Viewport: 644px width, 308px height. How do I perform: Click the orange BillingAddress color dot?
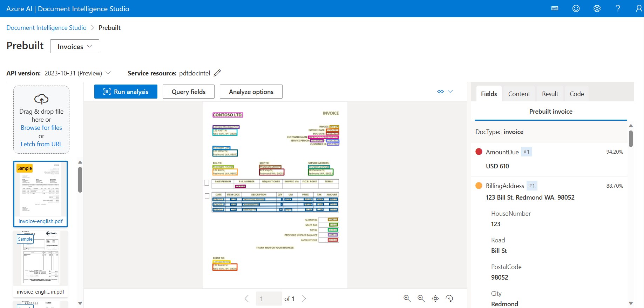479,186
